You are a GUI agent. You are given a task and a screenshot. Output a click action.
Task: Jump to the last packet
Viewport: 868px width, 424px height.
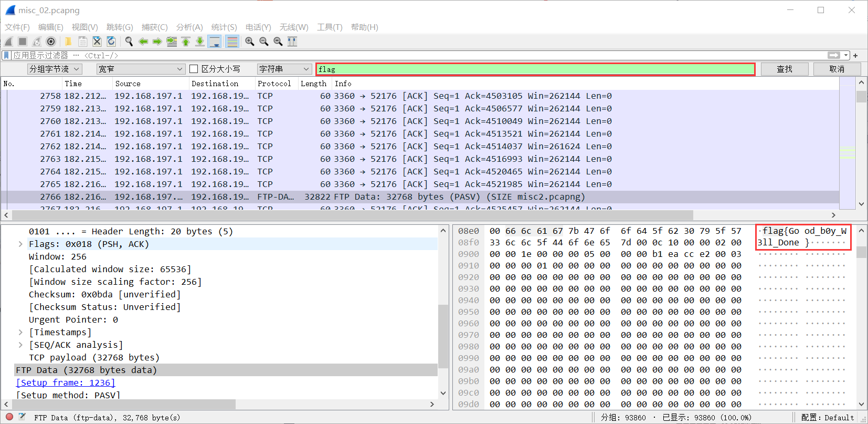click(x=200, y=42)
